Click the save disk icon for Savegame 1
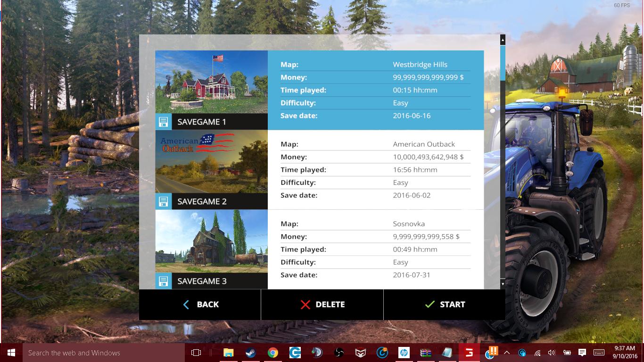Image resolution: width=644 pixels, height=362 pixels. [x=163, y=122]
